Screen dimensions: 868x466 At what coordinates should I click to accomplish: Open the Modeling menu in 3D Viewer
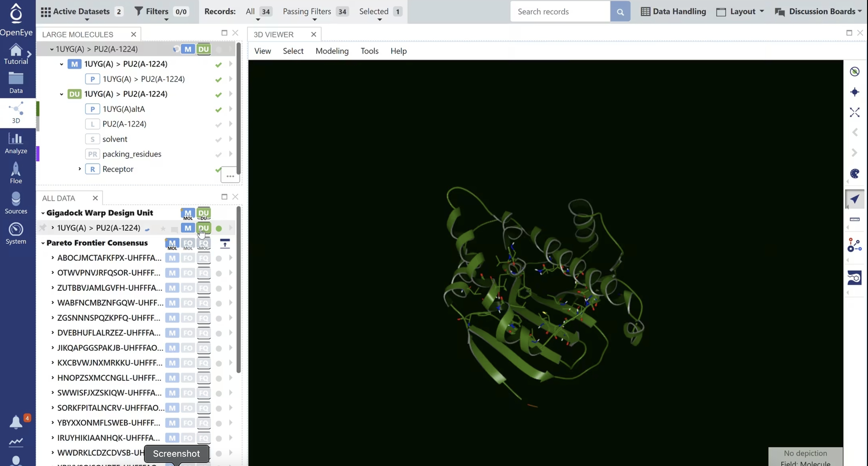point(331,51)
